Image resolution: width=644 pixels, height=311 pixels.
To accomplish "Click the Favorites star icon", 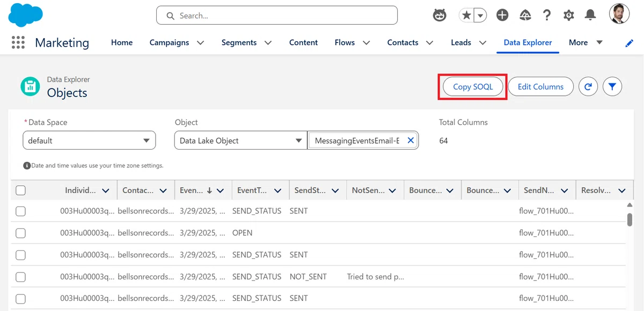I will pyautogui.click(x=466, y=16).
